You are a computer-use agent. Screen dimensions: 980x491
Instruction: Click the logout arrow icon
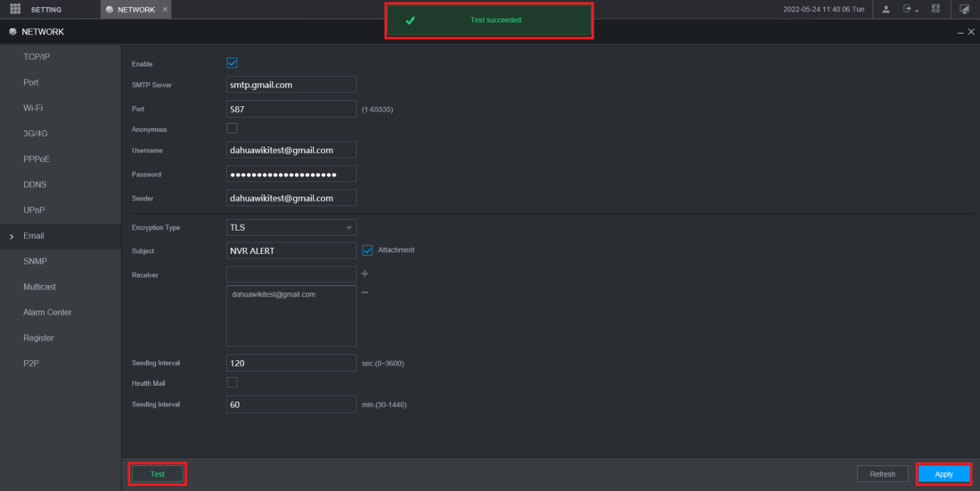pyautogui.click(x=909, y=9)
